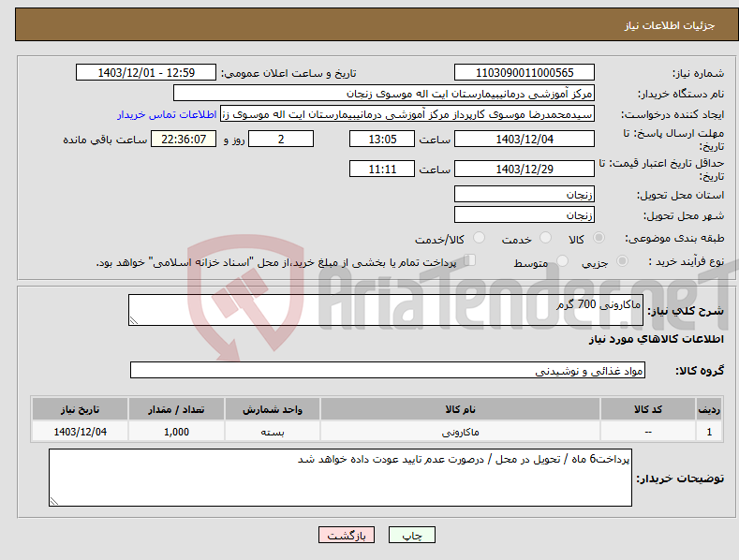Click the delivery city field زنجان
The width and height of the screenshot is (739, 560).
pyautogui.click(x=525, y=215)
